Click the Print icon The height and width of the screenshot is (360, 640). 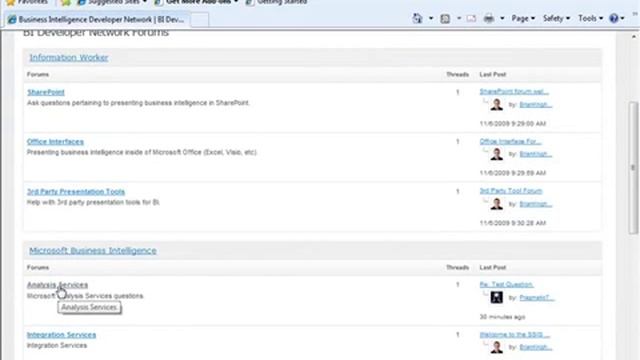[489, 18]
